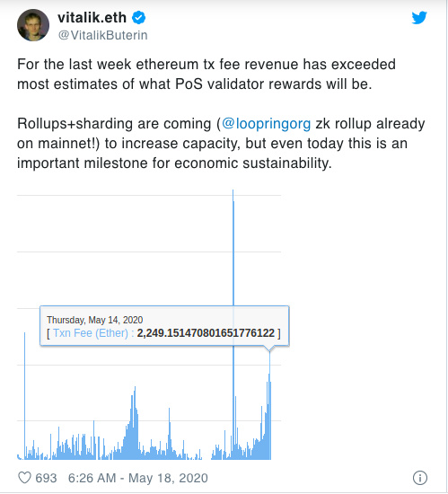
Task: Click the Txn Fee (Ether) tooltip label
Action: pos(91,333)
